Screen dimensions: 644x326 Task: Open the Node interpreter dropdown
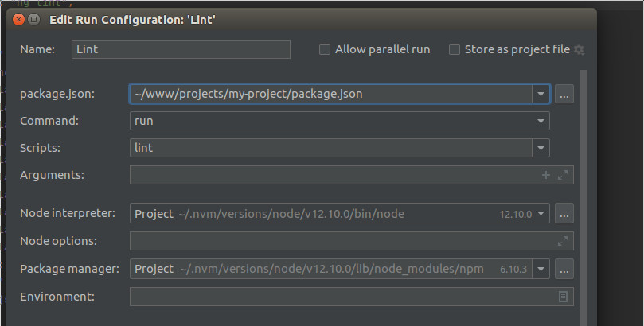[x=541, y=214]
